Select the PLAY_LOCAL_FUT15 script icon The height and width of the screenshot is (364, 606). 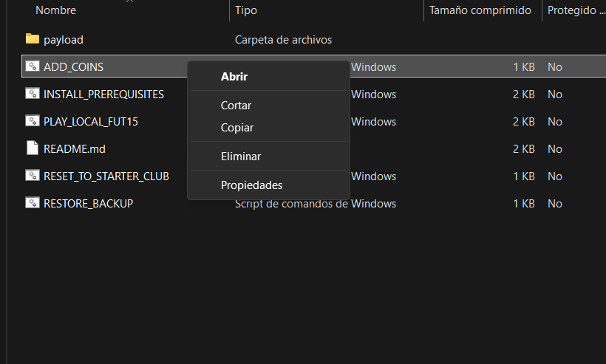(33, 121)
